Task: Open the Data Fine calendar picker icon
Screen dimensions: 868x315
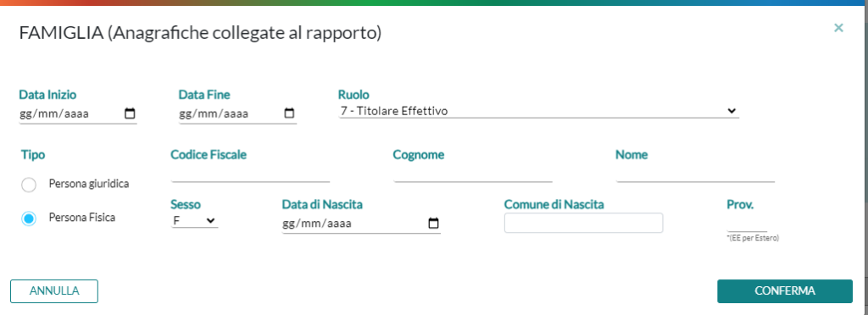Action: pyautogui.click(x=289, y=113)
